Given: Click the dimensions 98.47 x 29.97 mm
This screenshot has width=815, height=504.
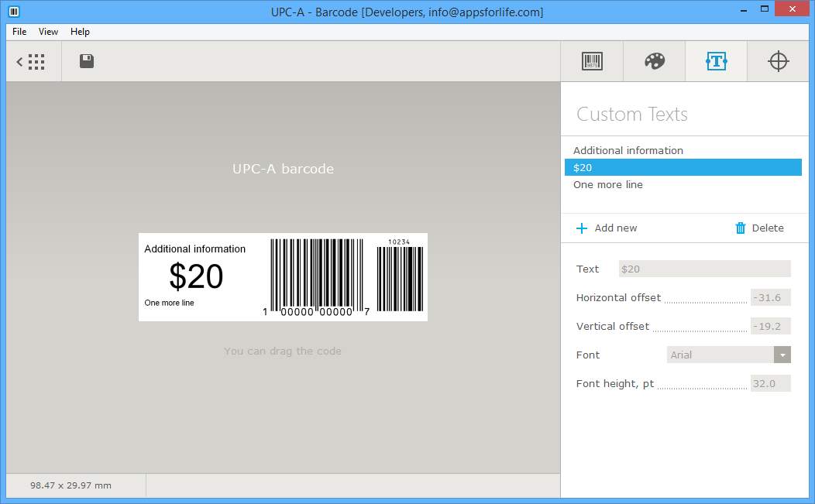Looking at the screenshot, I should (70, 485).
